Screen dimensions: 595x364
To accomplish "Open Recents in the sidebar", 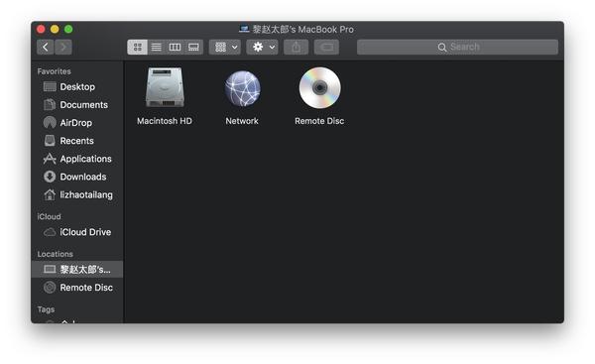I will (x=77, y=141).
